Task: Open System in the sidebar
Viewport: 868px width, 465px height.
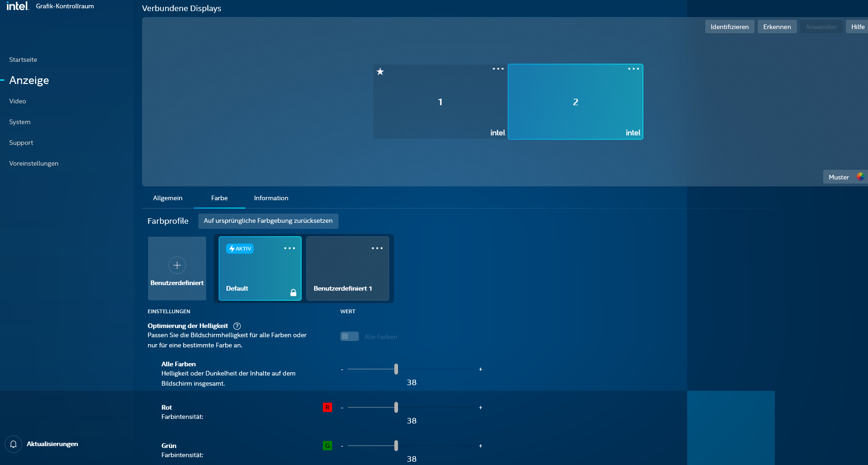Action: (x=20, y=122)
